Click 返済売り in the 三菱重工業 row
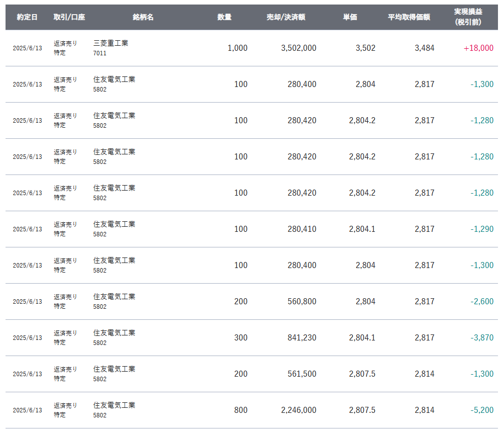 click(65, 43)
